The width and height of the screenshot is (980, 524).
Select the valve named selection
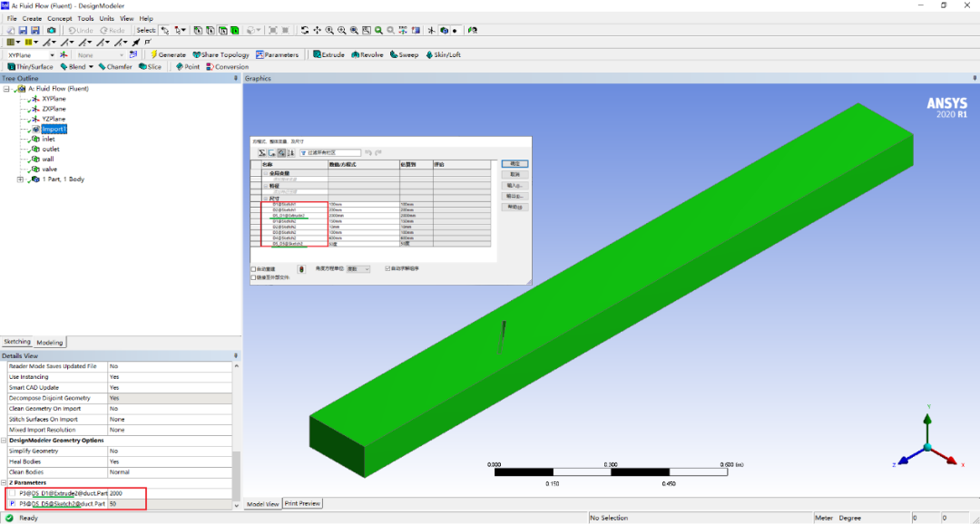tap(49, 170)
